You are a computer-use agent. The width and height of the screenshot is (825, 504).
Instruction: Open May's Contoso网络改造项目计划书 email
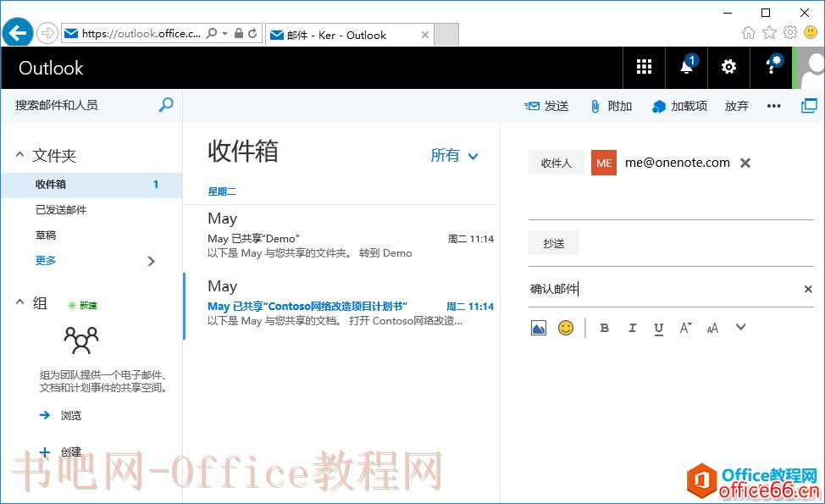click(x=341, y=306)
